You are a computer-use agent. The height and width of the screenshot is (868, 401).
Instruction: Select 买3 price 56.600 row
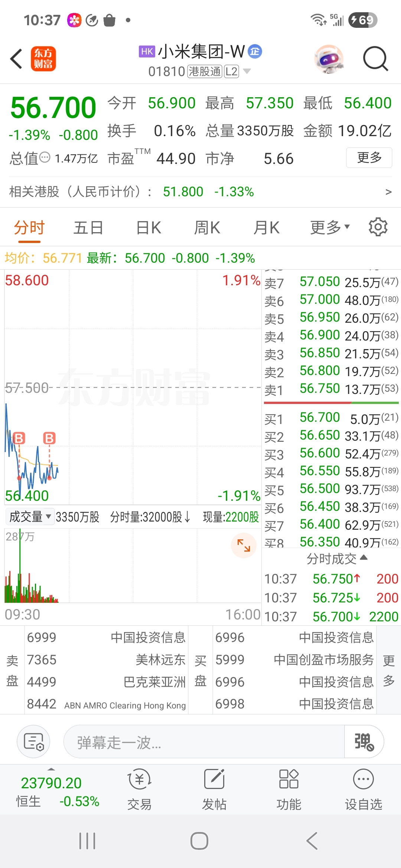(331, 454)
